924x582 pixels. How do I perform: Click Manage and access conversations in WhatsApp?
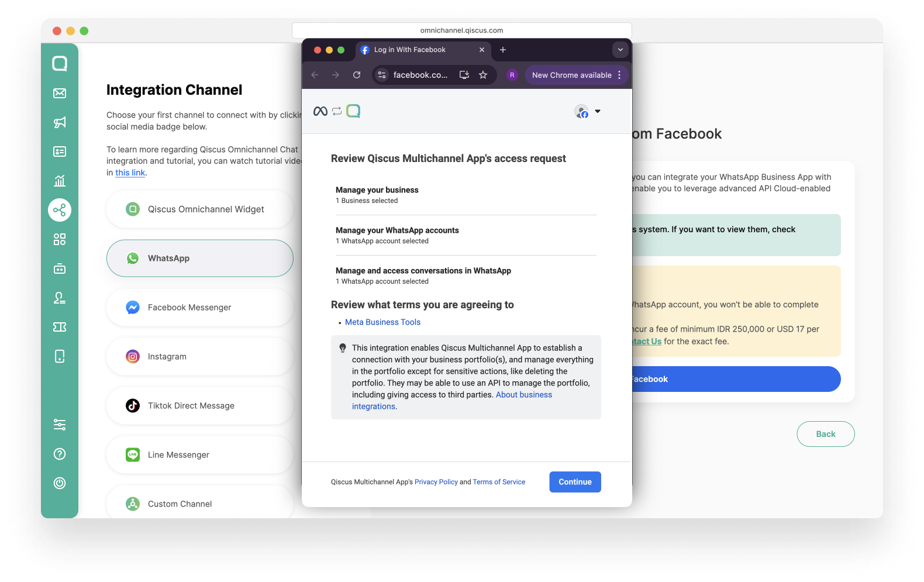pos(466,275)
